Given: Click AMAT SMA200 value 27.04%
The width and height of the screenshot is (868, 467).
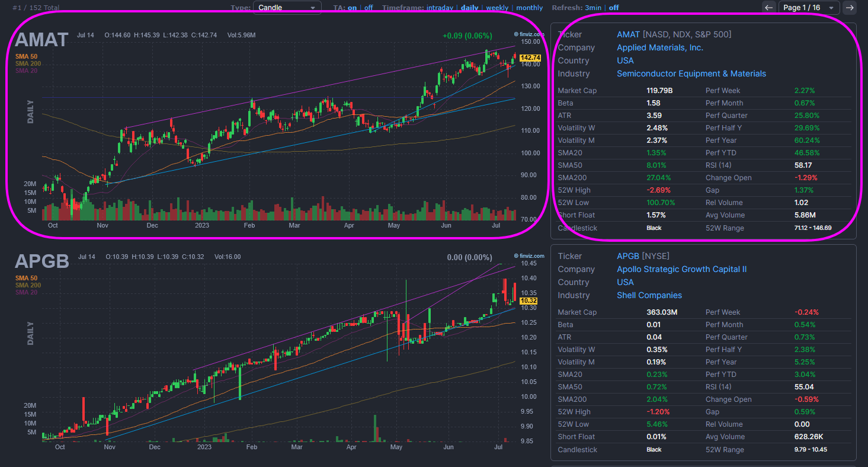Looking at the screenshot, I should (659, 178).
